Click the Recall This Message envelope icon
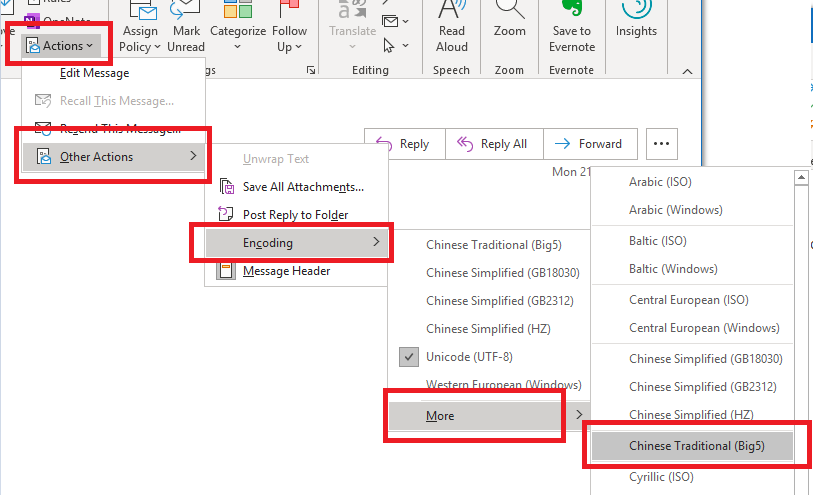The image size is (813, 495). [x=43, y=101]
